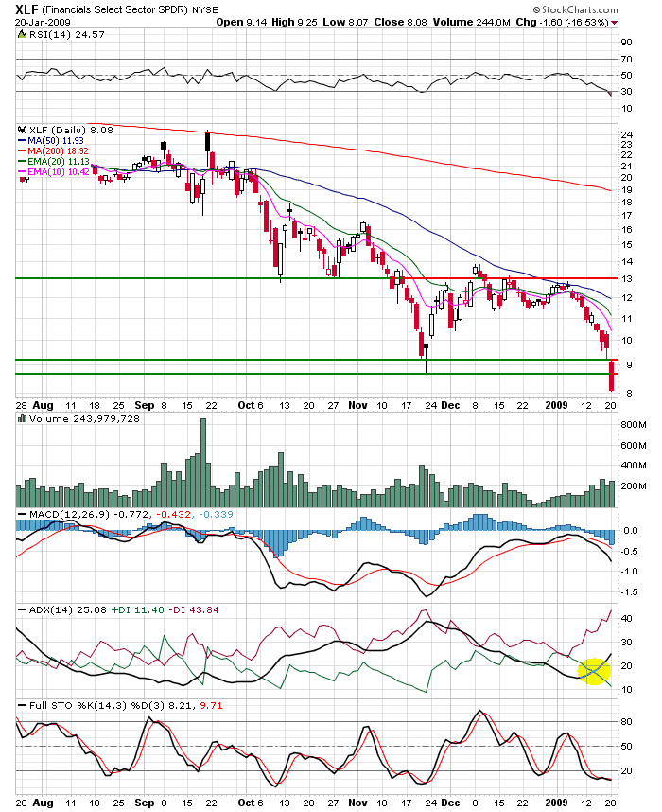Screen dimensions: 662x812
Task: Click the red down-arrow change indicator
Action: tap(615, 23)
